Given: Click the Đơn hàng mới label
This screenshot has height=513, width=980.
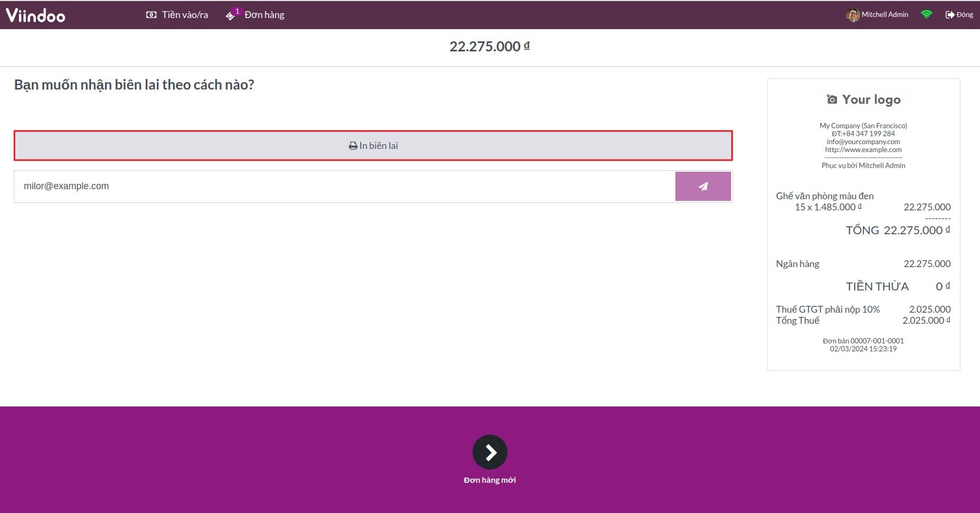Looking at the screenshot, I should [490, 480].
